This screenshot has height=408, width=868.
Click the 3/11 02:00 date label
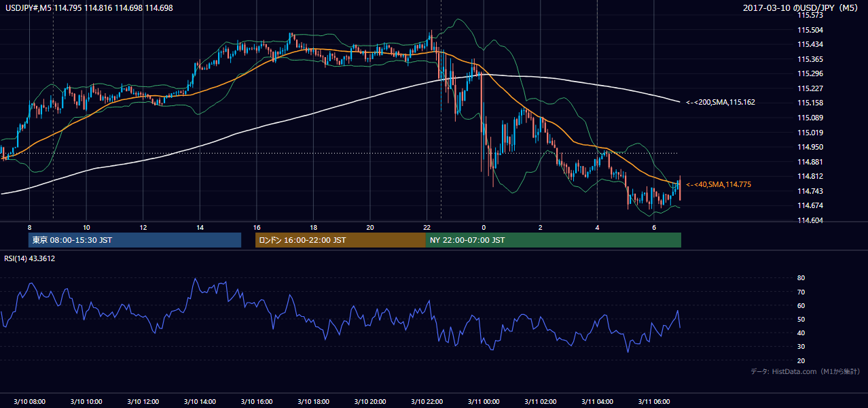(540, 402)
